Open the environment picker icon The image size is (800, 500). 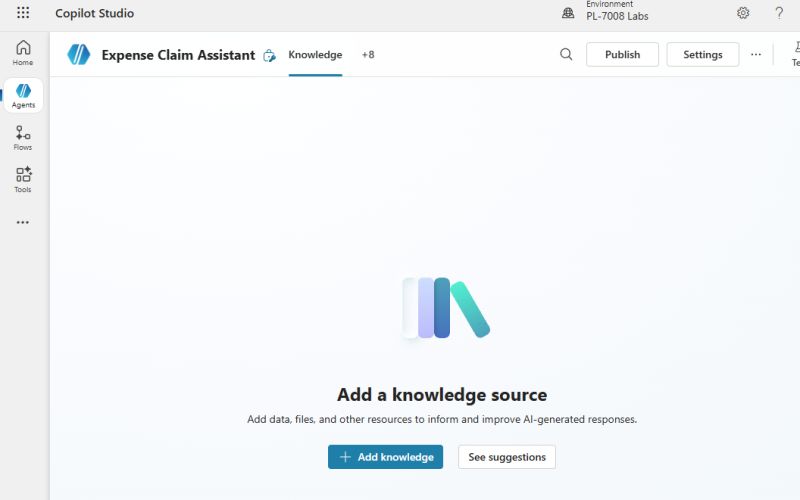coord(568,13)
